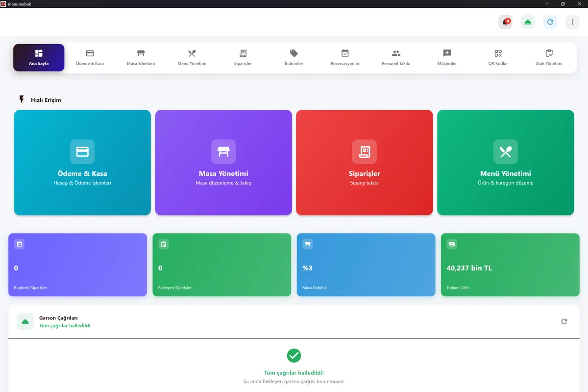
Task: Click table icon in Masa Doluluk card
Action: 308,244
